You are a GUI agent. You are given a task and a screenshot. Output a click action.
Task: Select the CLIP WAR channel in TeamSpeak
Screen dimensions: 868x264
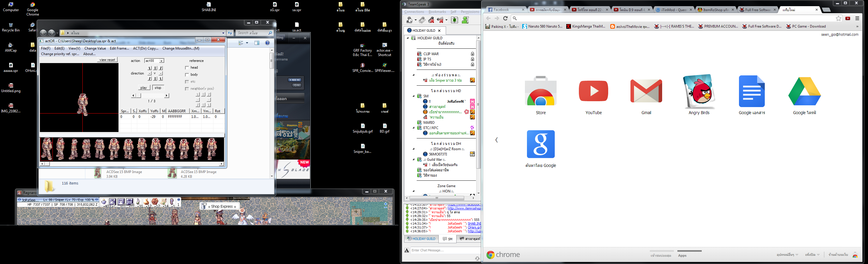coord(431,54)
